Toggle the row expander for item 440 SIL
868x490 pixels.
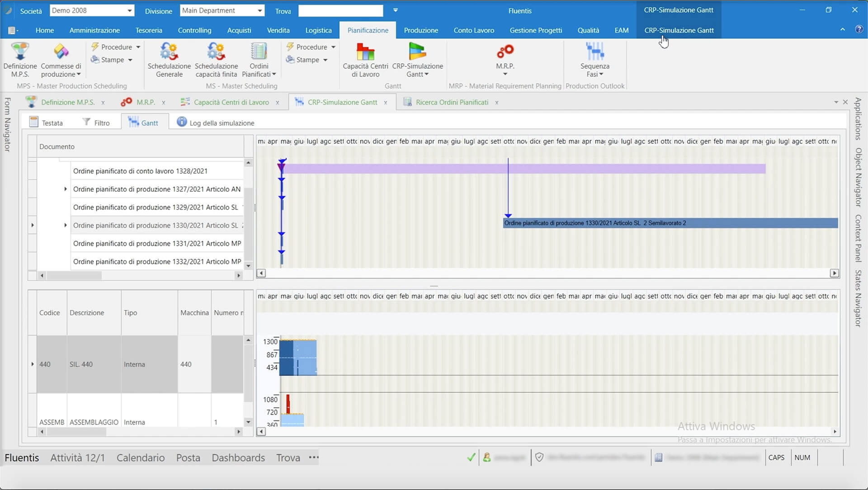click(x=33, y=364)
